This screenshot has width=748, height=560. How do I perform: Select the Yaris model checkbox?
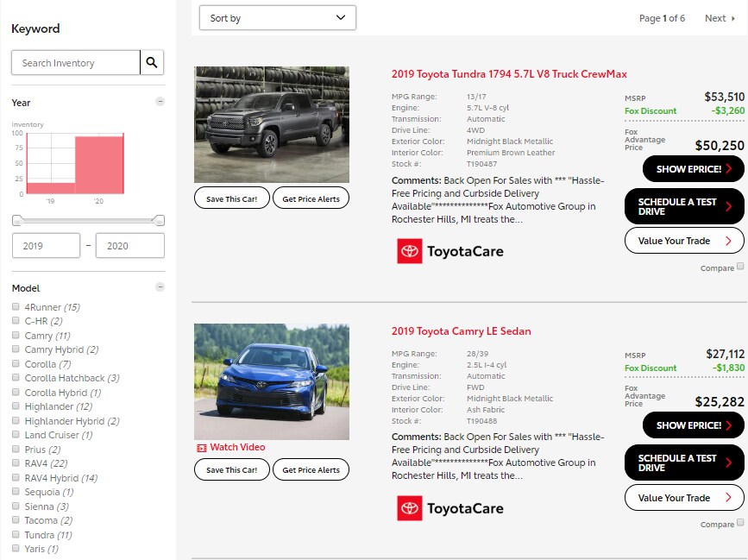coord(16,549)
